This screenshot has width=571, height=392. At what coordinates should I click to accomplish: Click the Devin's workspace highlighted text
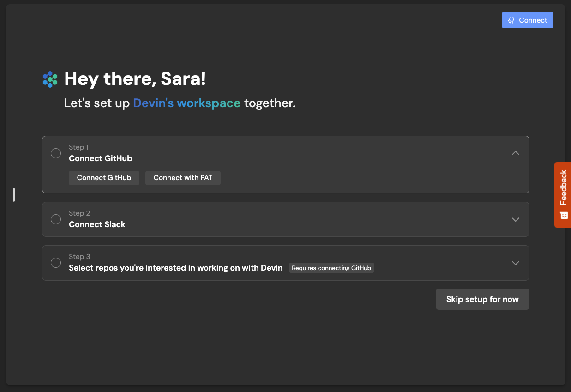[x=187, y=103]
